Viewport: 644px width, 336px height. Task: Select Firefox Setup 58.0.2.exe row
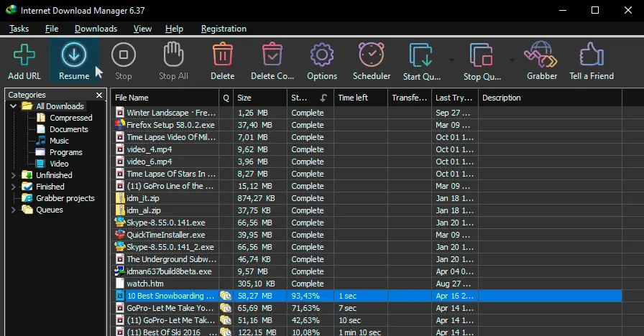coord(367,125)
